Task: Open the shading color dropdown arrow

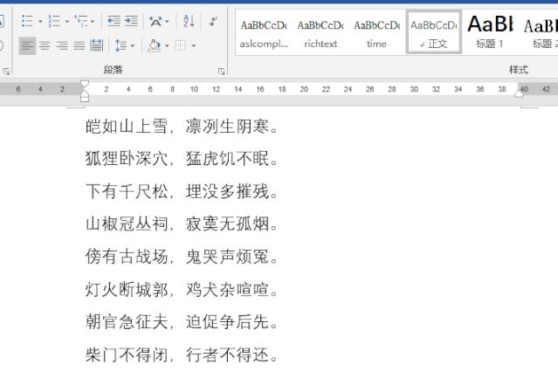Action: 167,46
